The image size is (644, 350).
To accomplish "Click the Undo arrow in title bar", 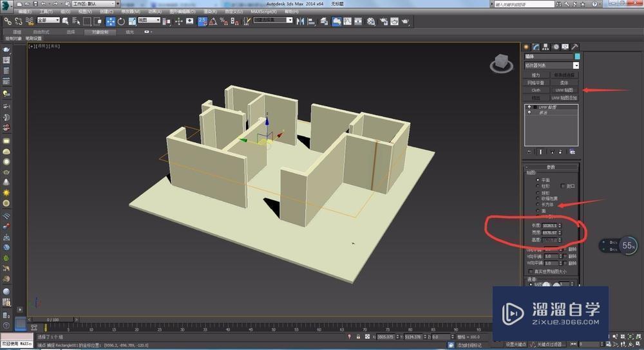I will click(x=44, y=4).
